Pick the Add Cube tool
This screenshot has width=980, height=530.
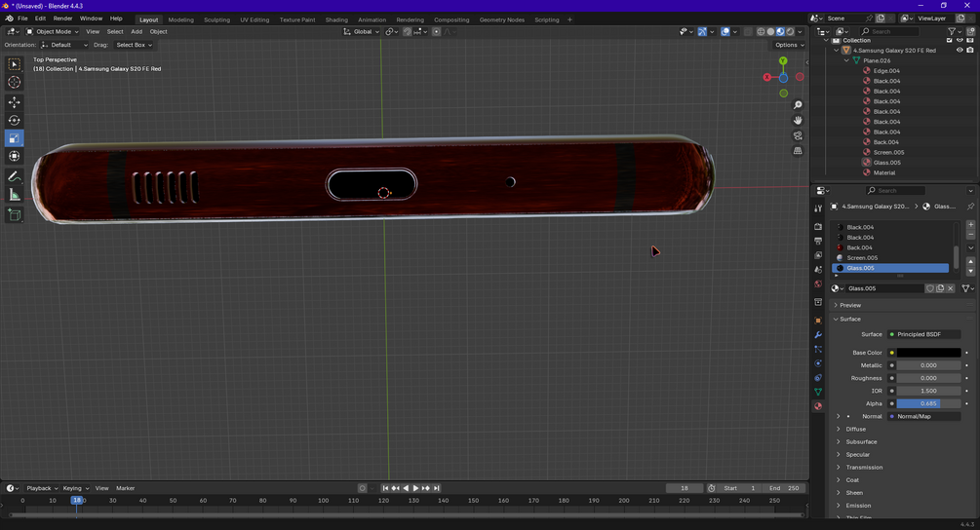coord(14,215)
